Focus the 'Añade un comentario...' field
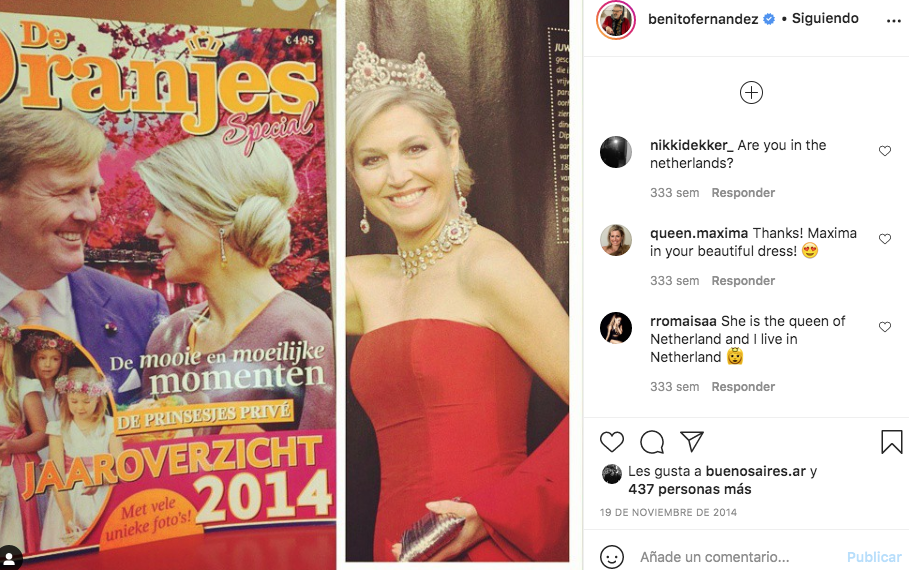The image size is (909, 570). [736, 557]
